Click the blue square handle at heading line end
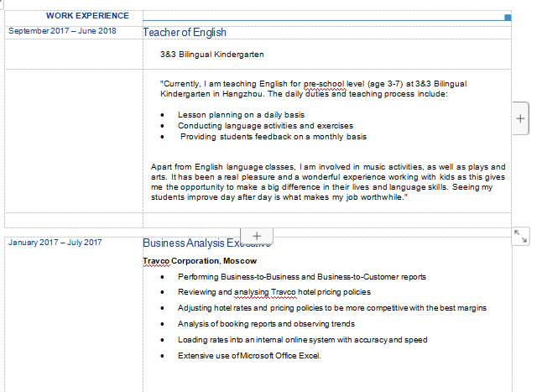The image size is (542, 392). (508, 18)
